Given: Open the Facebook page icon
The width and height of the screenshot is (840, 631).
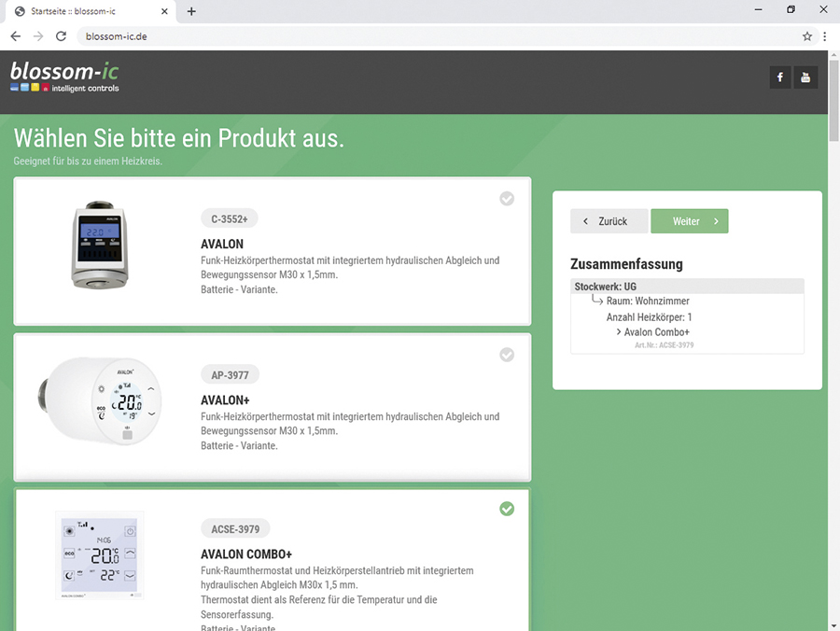Looking at the screenshot, I should click(780, 77).
